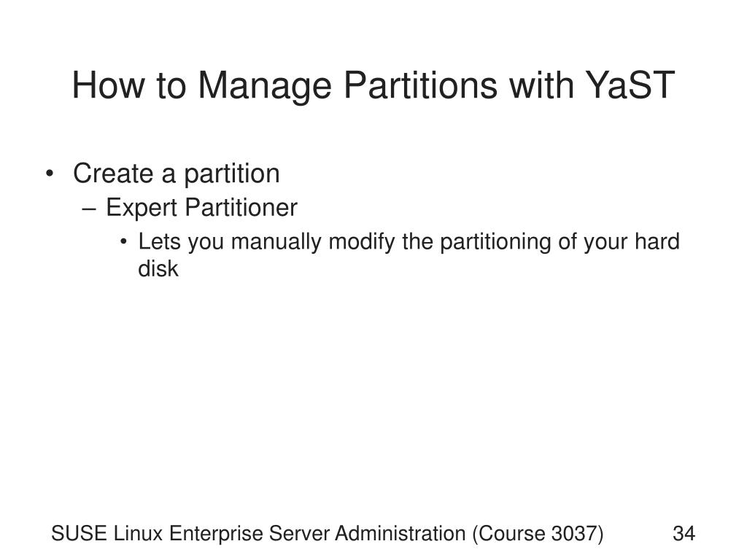Viewport: 747px width, 560px height.
Task: Click the bullet dot before 'Create a partition'
Action: coord(50,174)
